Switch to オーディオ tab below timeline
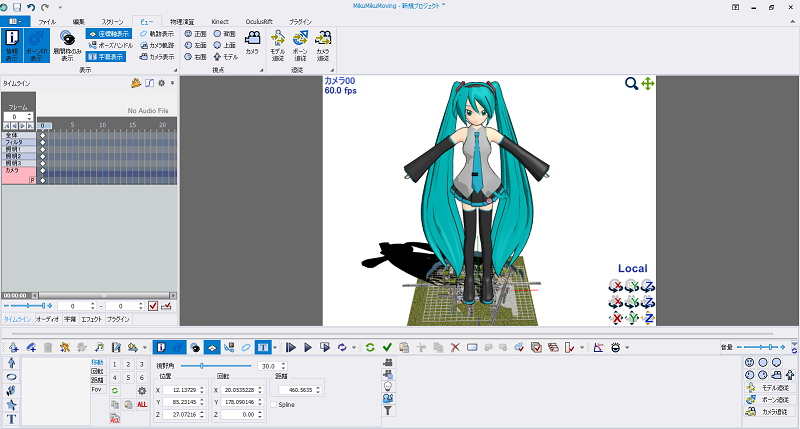800x429 pixels. tap(47, 319)
